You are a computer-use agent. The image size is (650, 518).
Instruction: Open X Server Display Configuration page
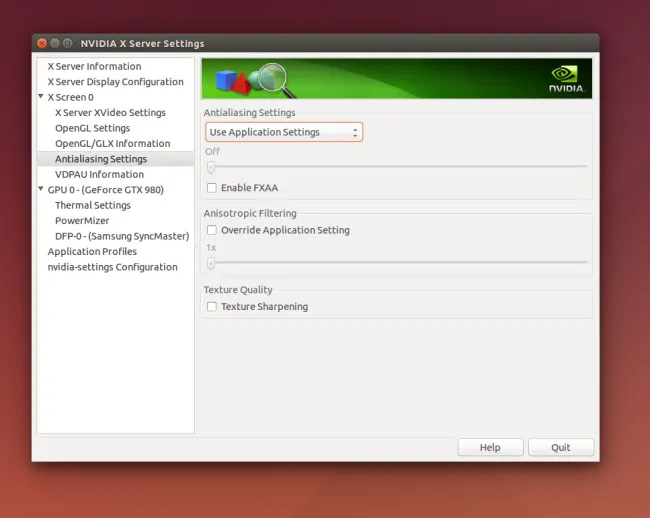(115, 82)
